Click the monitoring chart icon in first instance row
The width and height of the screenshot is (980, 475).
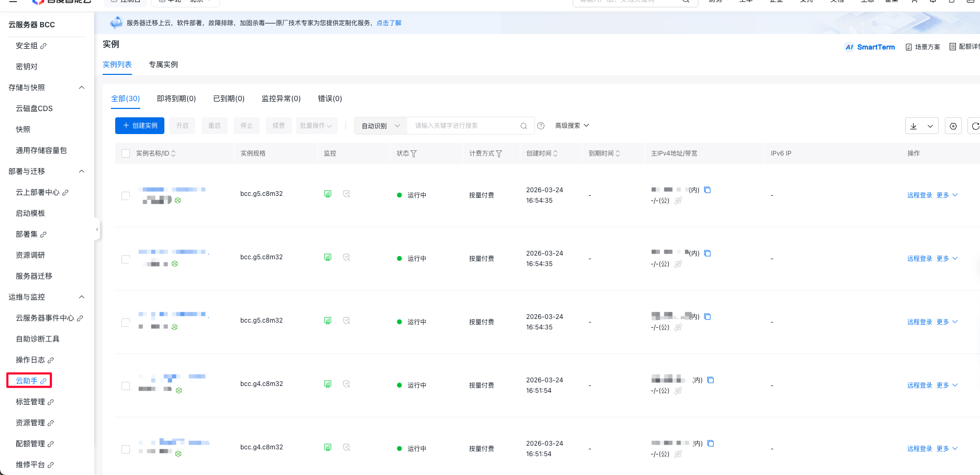tap(328, 194)
